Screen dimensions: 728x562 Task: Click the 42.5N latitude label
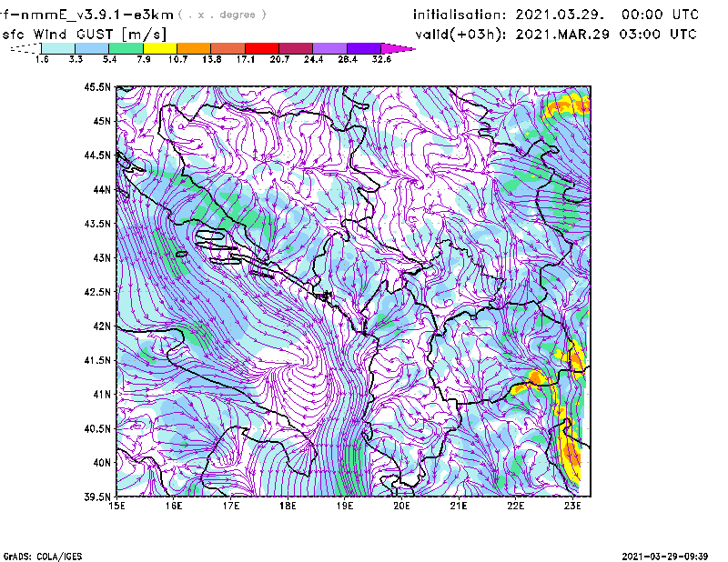coord(97,292)
